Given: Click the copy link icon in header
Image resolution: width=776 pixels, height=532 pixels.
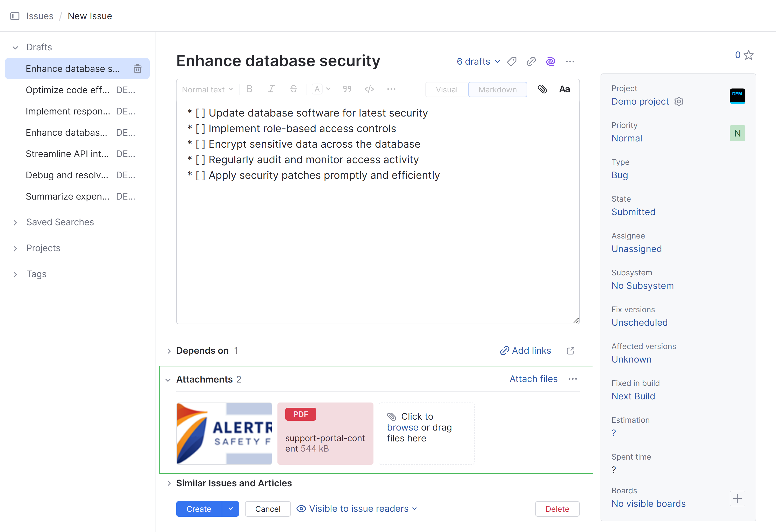Looking at the screenshot, I should [531, 62].
